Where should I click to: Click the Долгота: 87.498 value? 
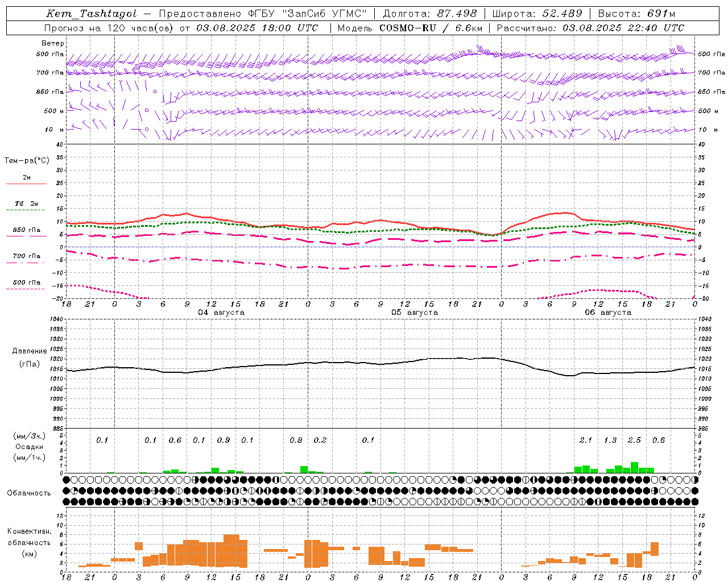pyautogui.click(x=429, y=14)
